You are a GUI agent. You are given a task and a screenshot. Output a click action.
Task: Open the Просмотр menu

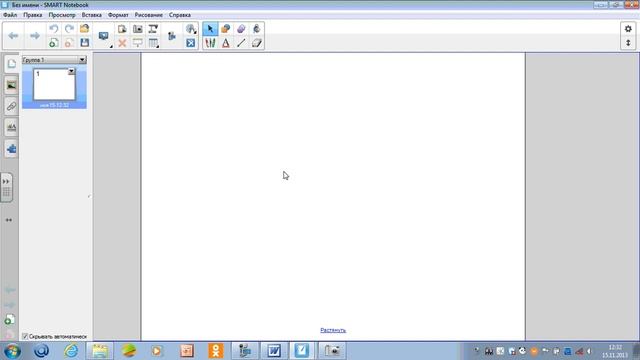pyautogui.click(x=62, y=15)
